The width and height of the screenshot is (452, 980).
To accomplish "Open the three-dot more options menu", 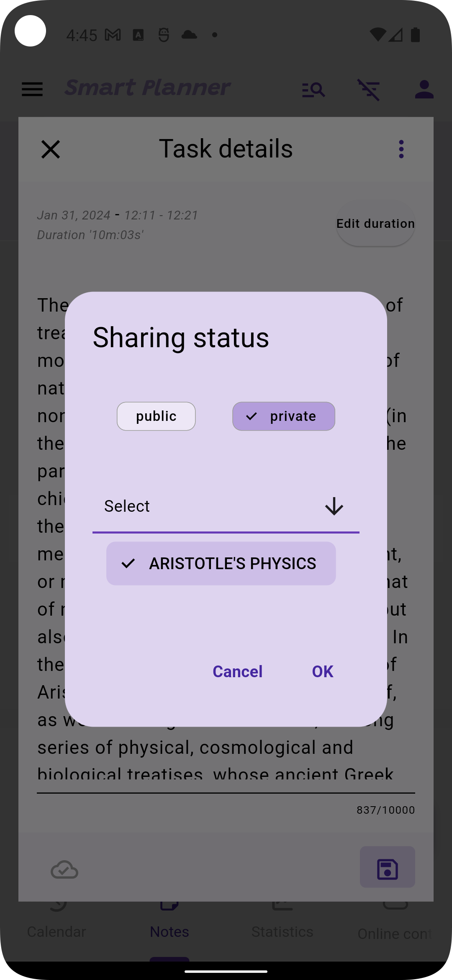I will [401, 150].
